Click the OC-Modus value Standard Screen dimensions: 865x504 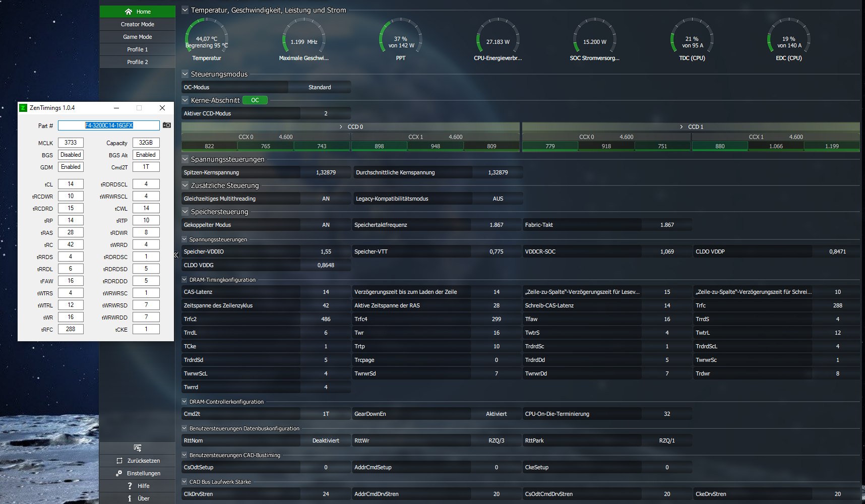click(320, 87)
